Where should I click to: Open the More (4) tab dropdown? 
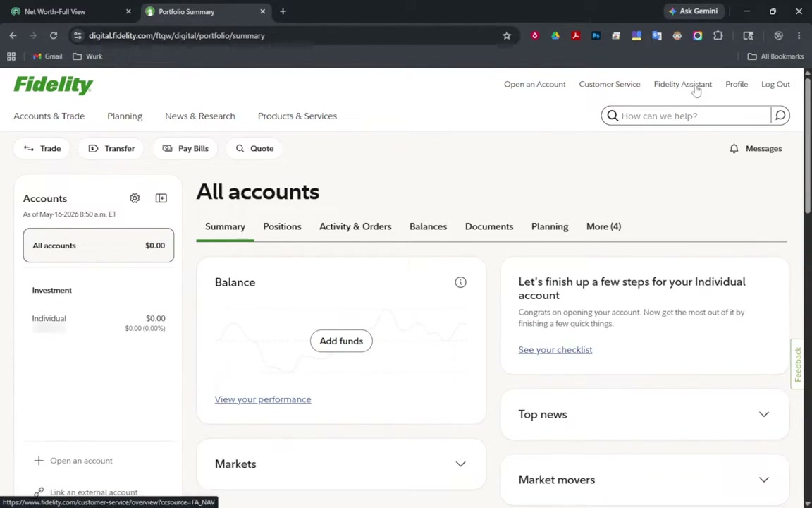click(603, 226)
